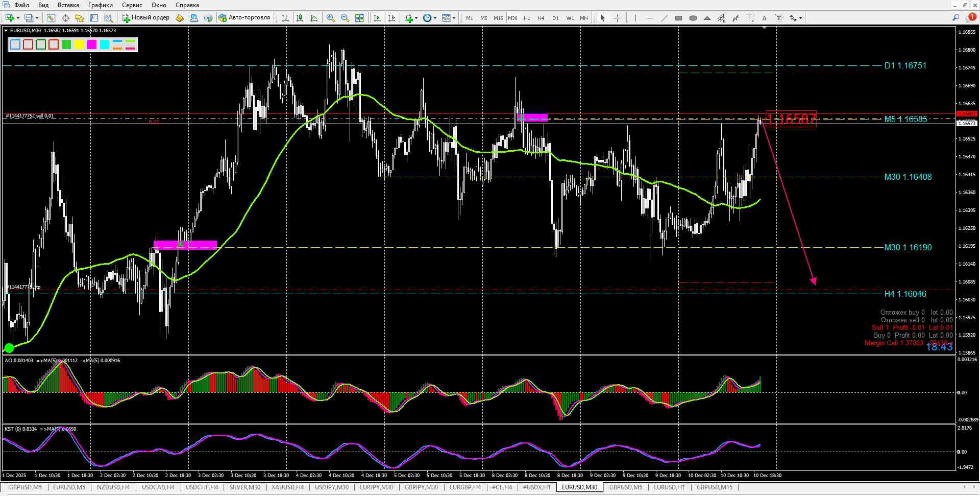Open the tile windows icon
The width and height of the screenshot is (980, 496).
[359, 18]
